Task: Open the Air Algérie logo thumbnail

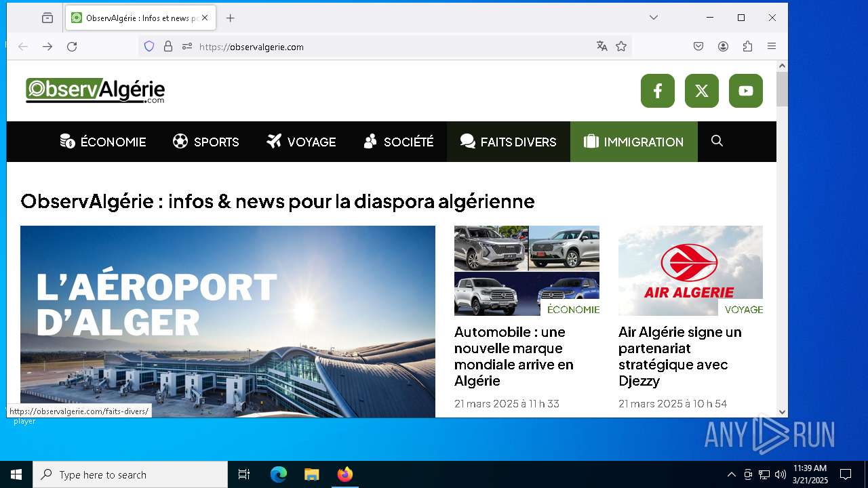Action: pos(690,270)
